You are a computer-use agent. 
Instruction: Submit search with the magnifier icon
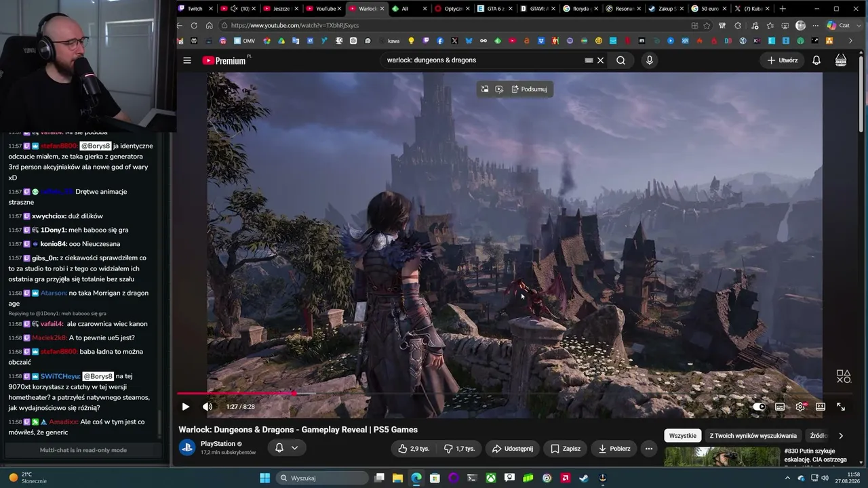point(620,60)
